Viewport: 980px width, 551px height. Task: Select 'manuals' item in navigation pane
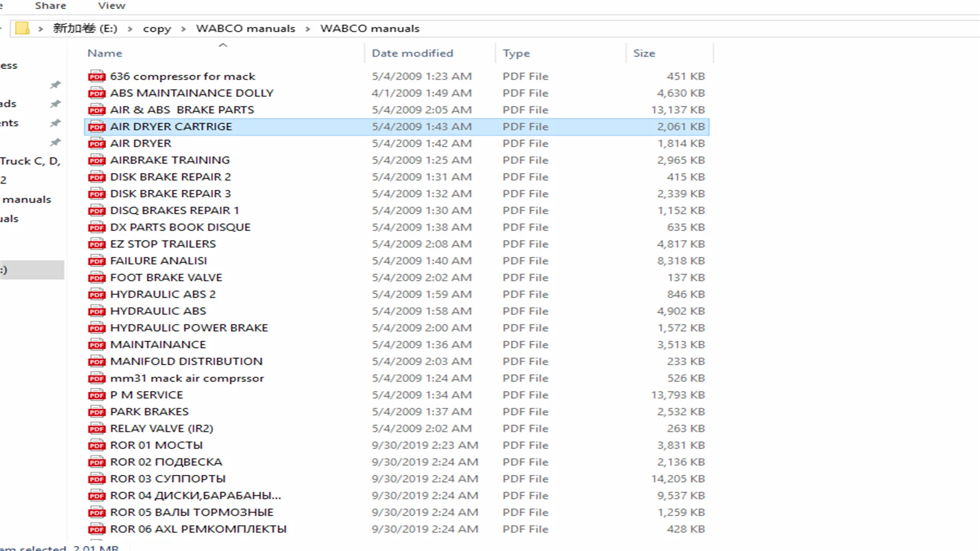27,199
